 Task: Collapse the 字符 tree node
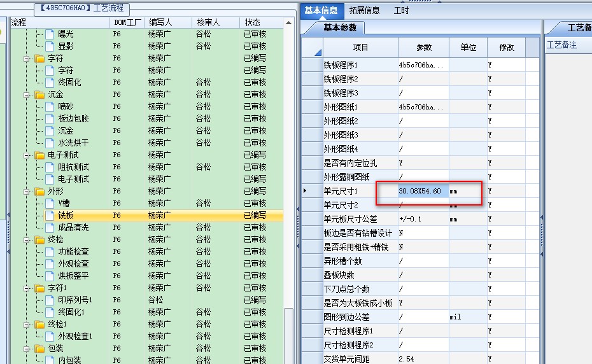[x=27, y=59]
